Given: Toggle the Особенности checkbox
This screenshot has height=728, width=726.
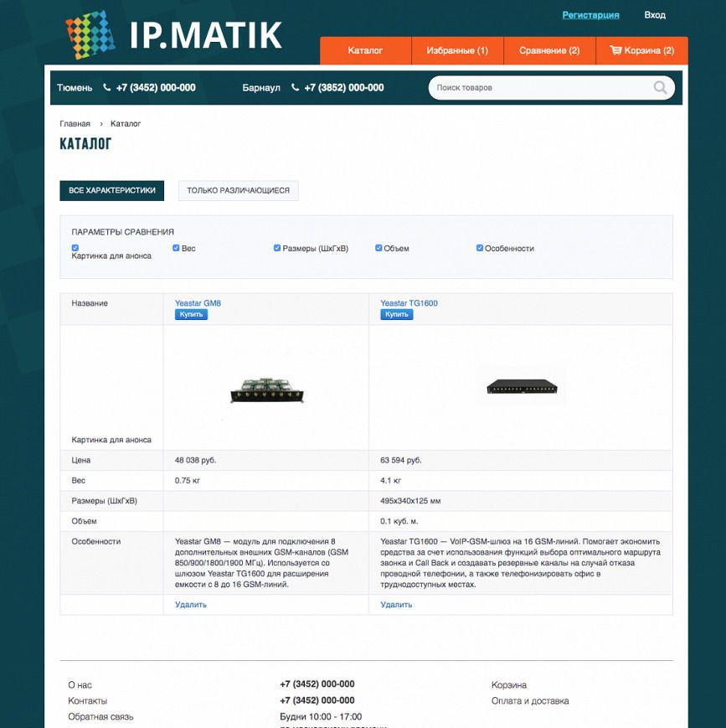Looking at the screenshot, I should tap(480, 248).
